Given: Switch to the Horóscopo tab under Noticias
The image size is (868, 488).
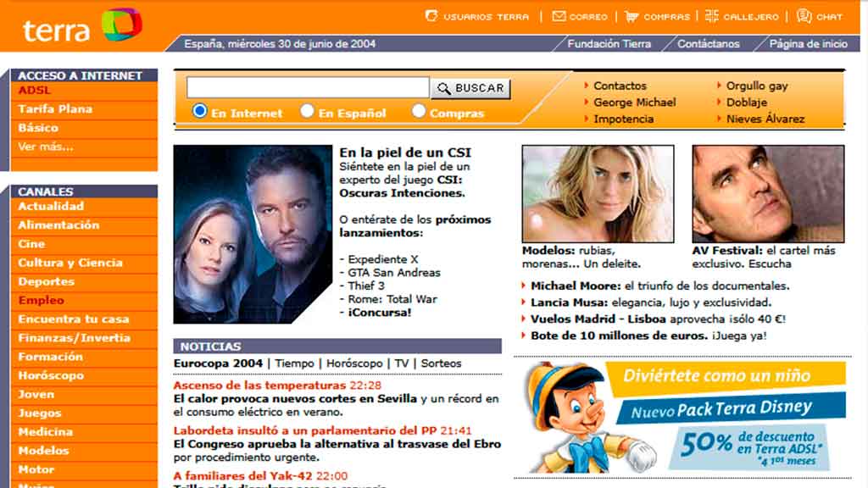Looking at the screenshot, I should [354, 363].
